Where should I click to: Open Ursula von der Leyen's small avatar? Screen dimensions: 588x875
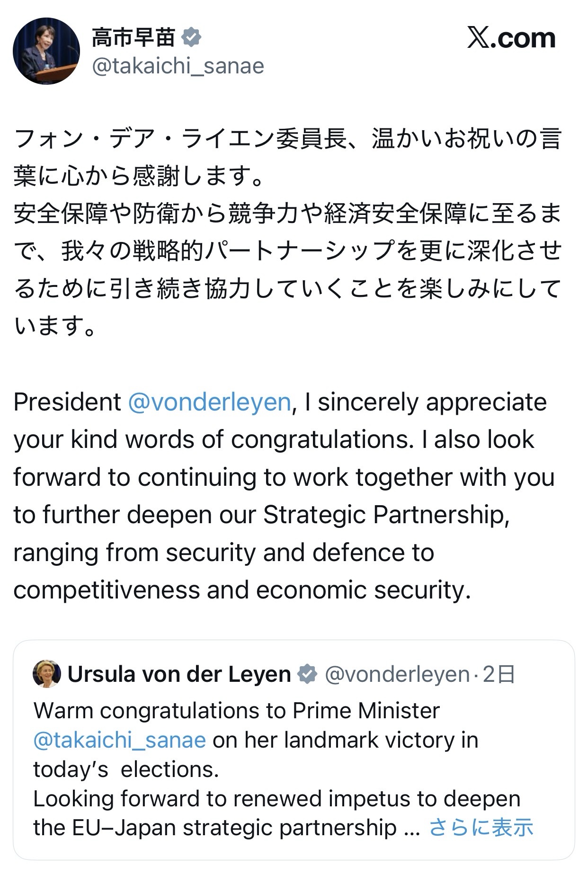tap(46, 674)
